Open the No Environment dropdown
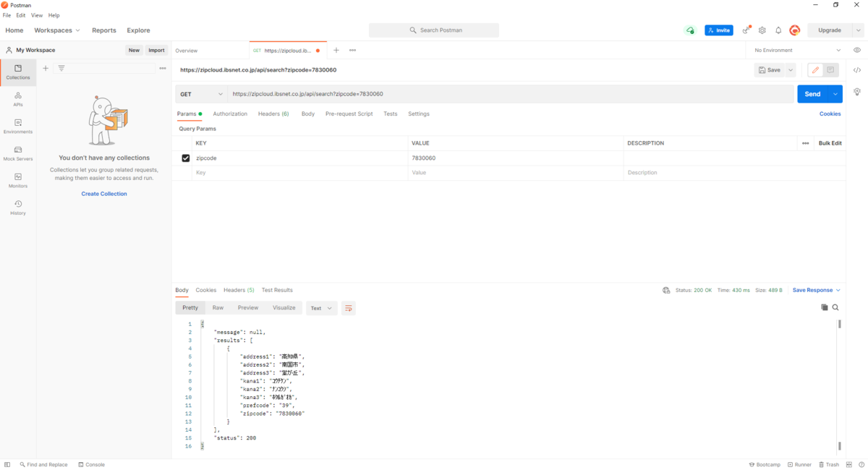This screenshot has height=470, width=868. [797, 51]
